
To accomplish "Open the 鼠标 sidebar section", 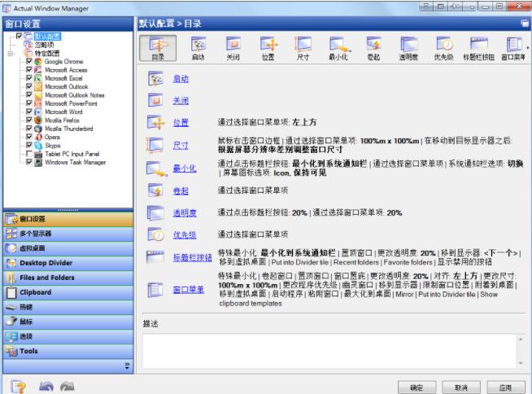I will 68,322.
